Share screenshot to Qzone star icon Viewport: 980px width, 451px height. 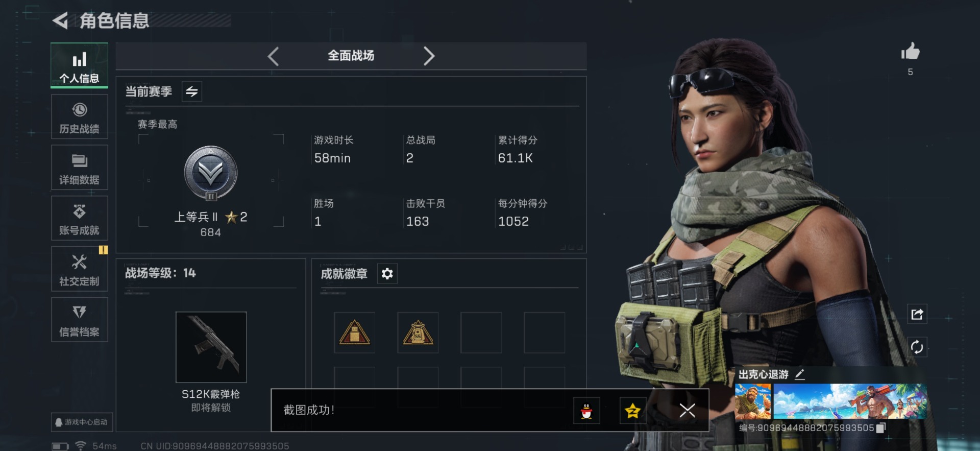pos(632,410)
